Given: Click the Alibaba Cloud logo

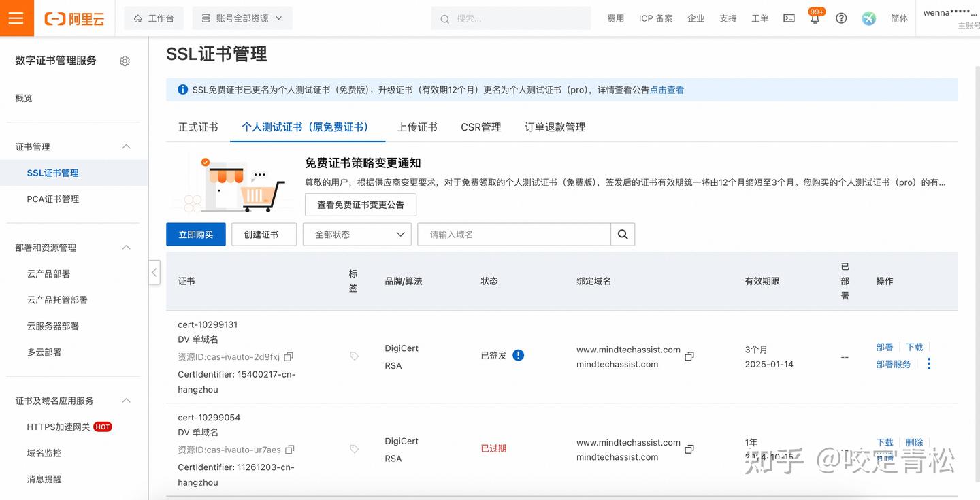Looking at the screenshot, I should (74, 18).
